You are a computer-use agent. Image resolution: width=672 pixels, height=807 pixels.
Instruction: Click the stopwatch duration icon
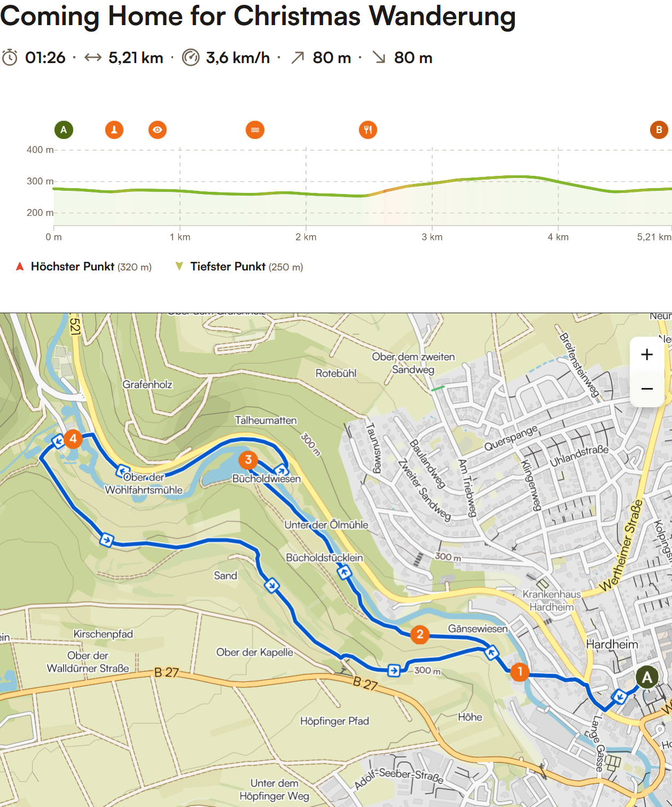coord(10,58)
